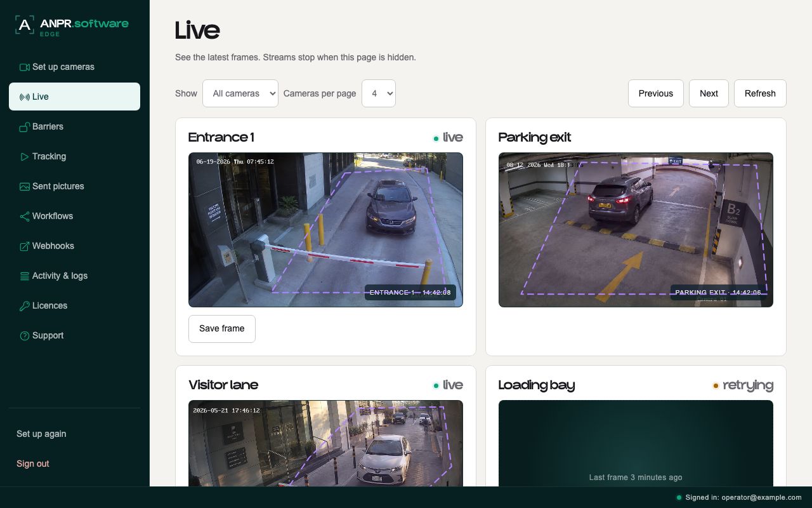The width and height of the screenshot is (812, 508).
Task: Click the Parking exit camera frame
Action: [636, 230]
